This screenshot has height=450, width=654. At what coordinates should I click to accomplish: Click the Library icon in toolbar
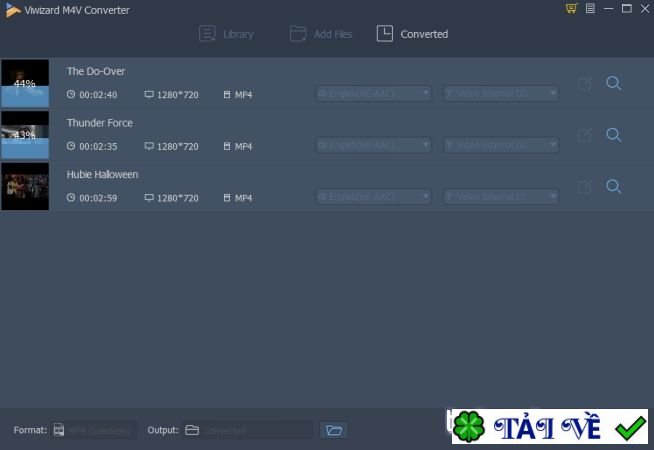[x=207, y=34]
